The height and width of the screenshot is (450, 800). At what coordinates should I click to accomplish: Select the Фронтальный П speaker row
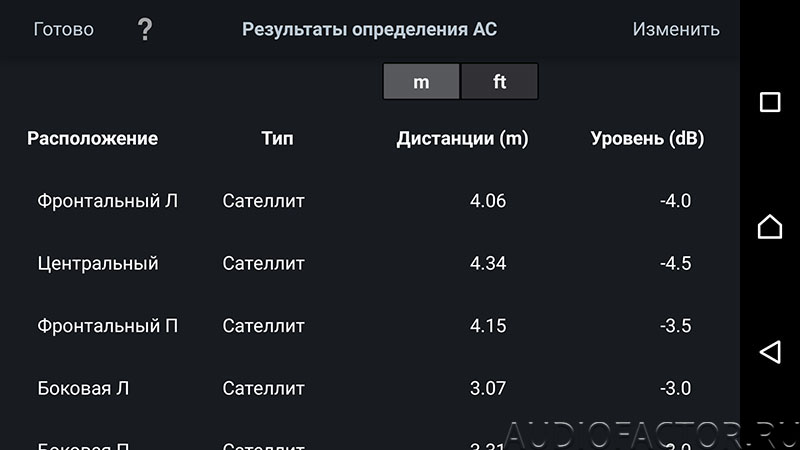pos(370,326)
